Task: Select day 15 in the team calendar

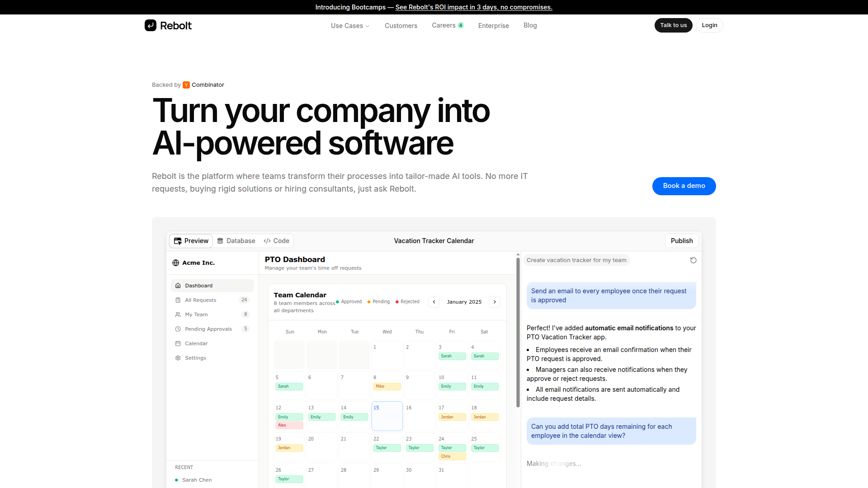Action: point(387,416)
